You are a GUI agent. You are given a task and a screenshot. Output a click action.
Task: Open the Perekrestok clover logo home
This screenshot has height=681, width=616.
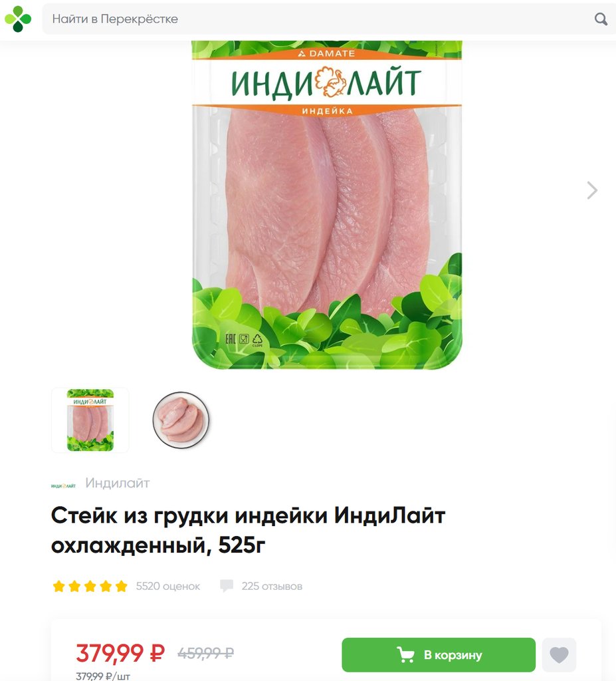point(18,19)
